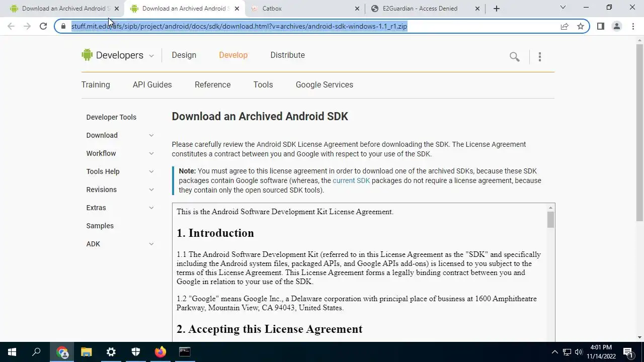Screen dimensions: 644x362
Task: Open the command prompt taskbar icon
Action: tap(185, 352)
